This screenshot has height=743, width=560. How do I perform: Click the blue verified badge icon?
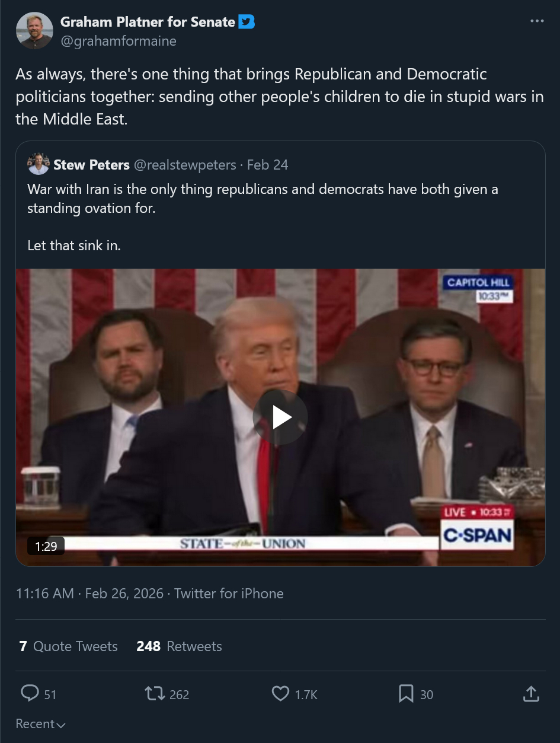click(247, 23)
